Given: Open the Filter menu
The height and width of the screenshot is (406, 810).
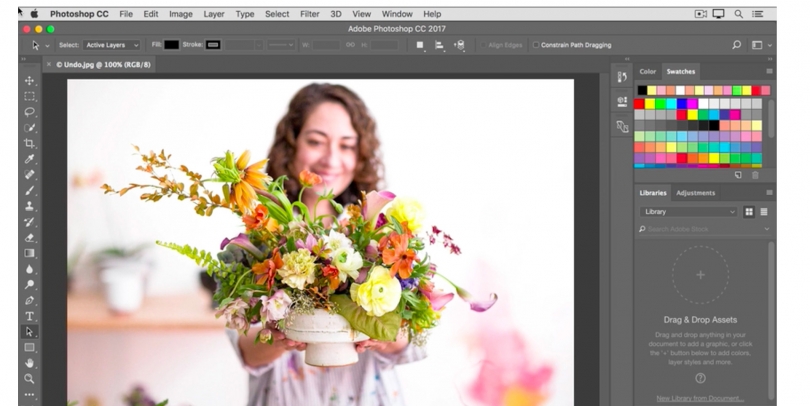Looking at the screenshot, I should (x=310, y=14).
